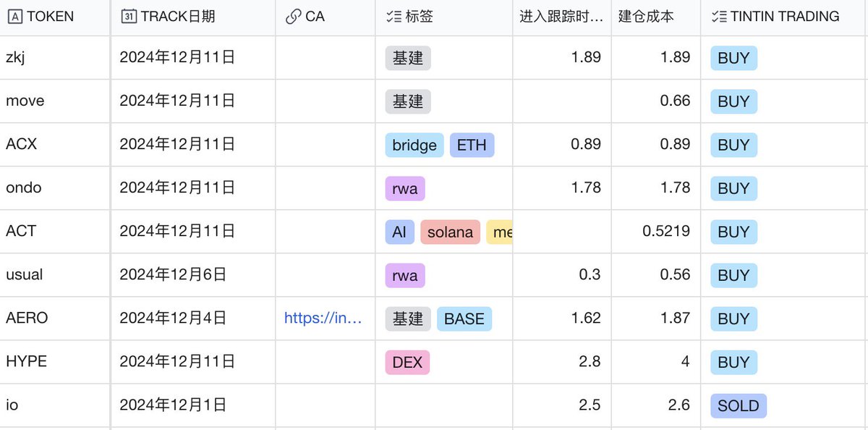Select the 2.8 value in HYPE row
This screenshot has height=430, width=868.
590,361
